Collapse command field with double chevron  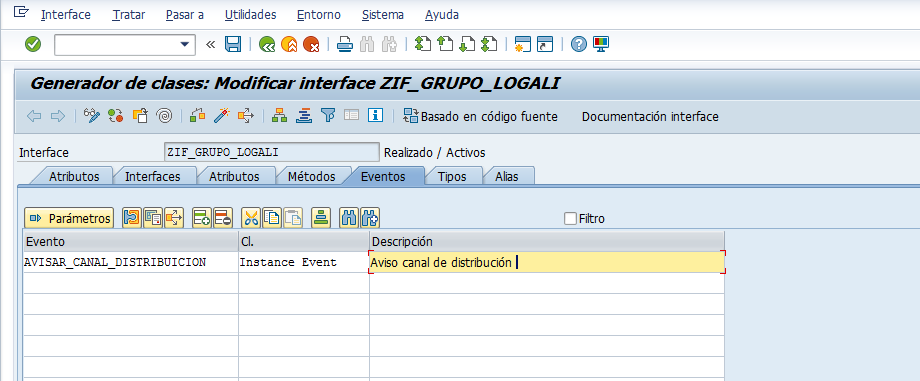click(210, 44)
